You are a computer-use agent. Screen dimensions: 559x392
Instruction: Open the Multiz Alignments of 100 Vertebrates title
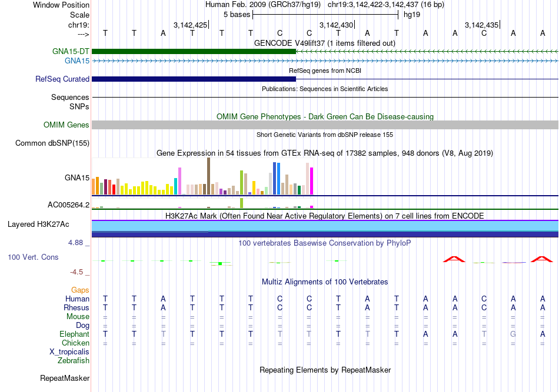point(325,282)
